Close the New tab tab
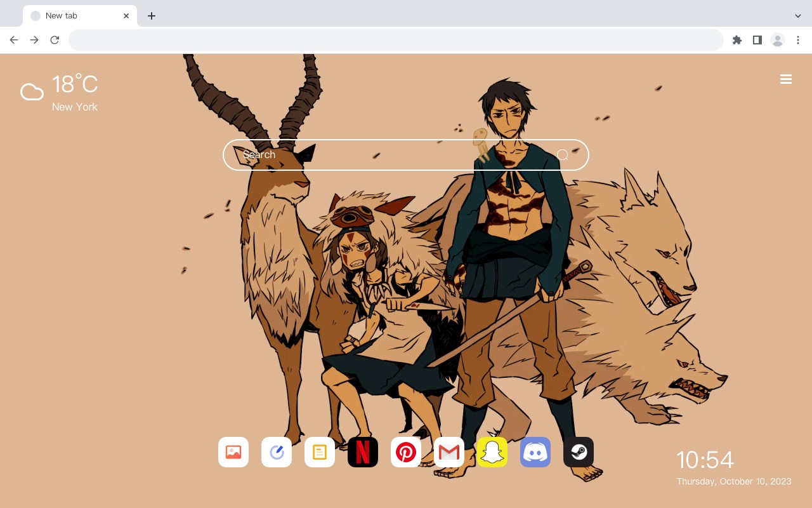The height and width of the screenshot is (508, 812). point(126,16)
